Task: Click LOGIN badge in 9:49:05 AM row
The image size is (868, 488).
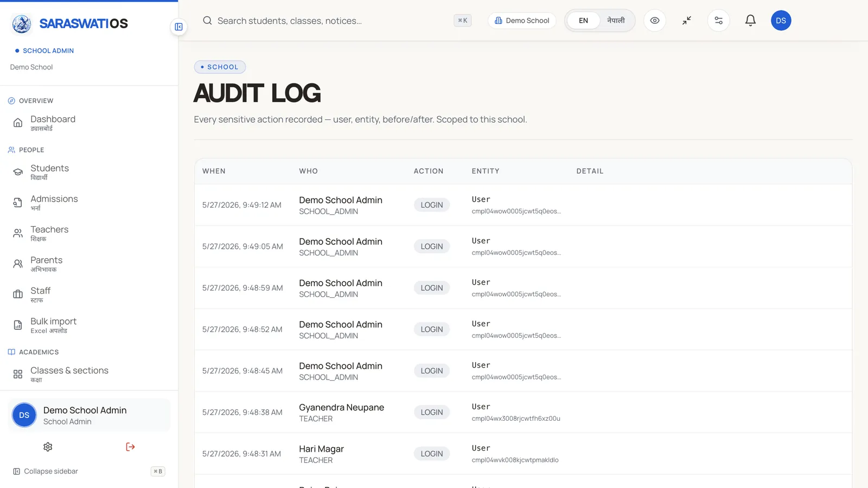Action: (x=432, y=247)
